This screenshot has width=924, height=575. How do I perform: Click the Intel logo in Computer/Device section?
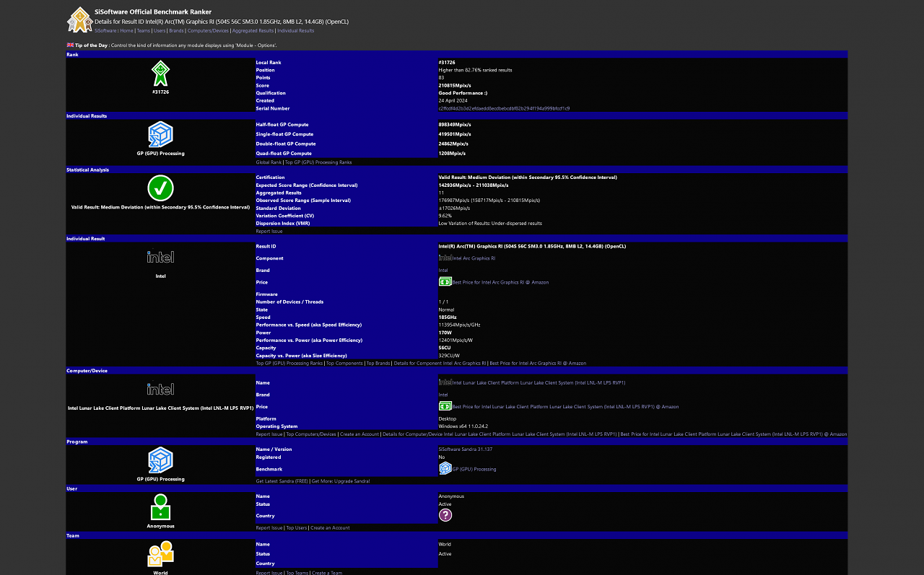[x=160, y=389]
